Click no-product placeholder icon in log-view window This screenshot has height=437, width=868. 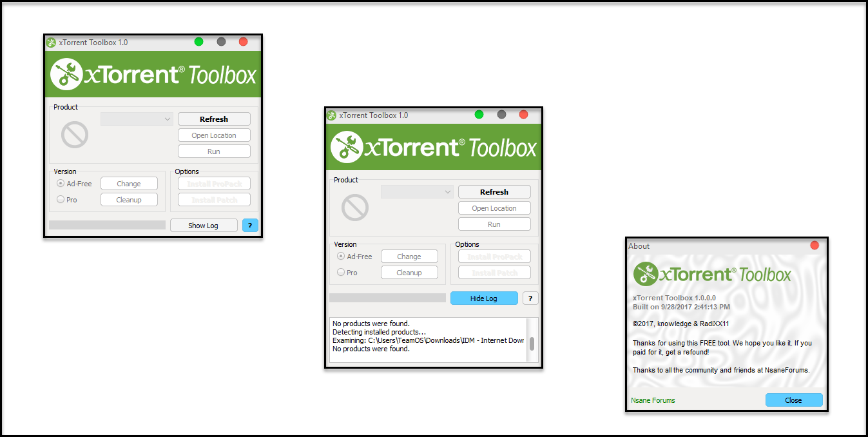click(x=355, y=208)
